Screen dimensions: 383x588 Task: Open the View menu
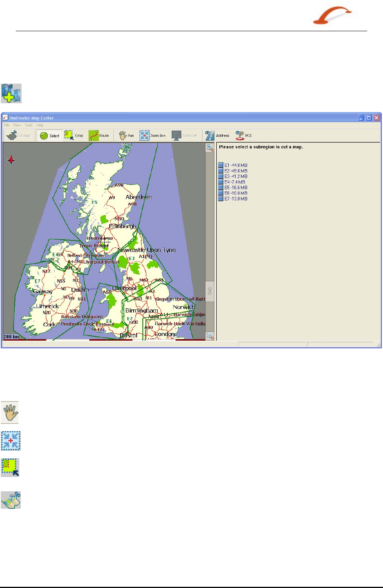click(17, 125)
